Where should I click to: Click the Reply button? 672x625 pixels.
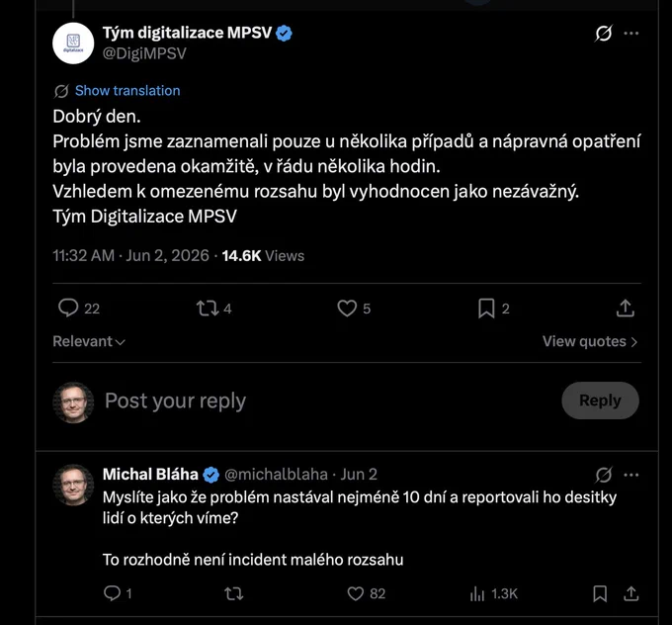[600, 401]
